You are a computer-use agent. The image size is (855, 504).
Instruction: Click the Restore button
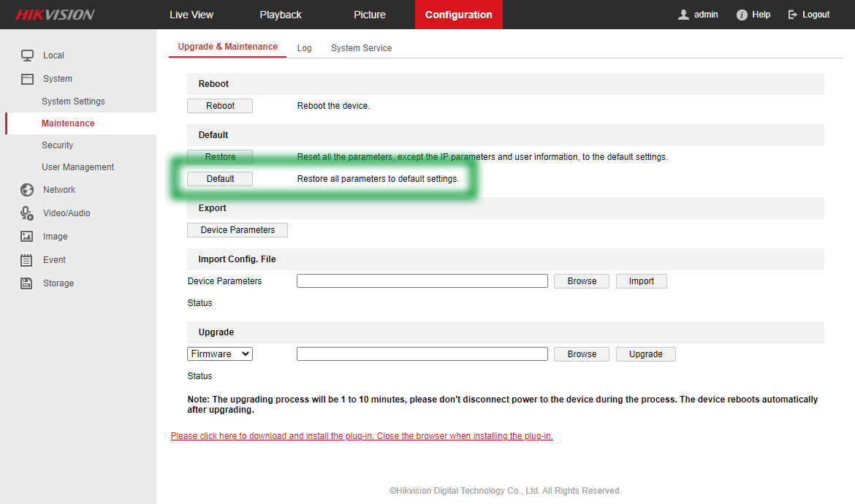click(220, 157)
